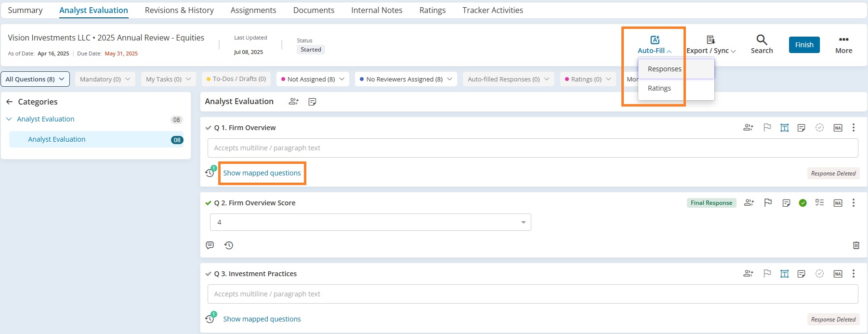Viewport: 868px width, 334px height.
Task: Collapse the Analyst Evaluation category tree
Action: [9, 119]
